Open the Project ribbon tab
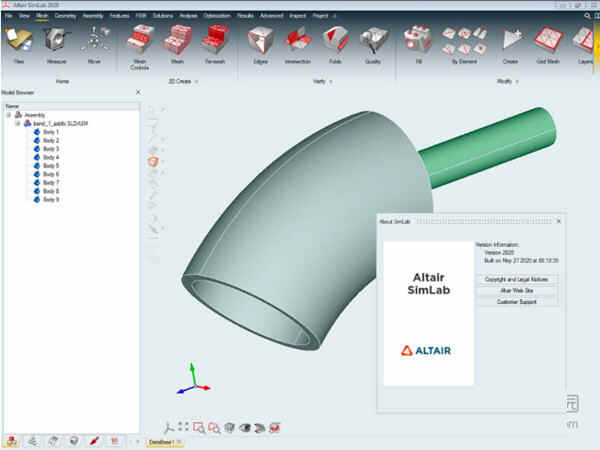Screen dimensions: 600x450 point(320,16)
